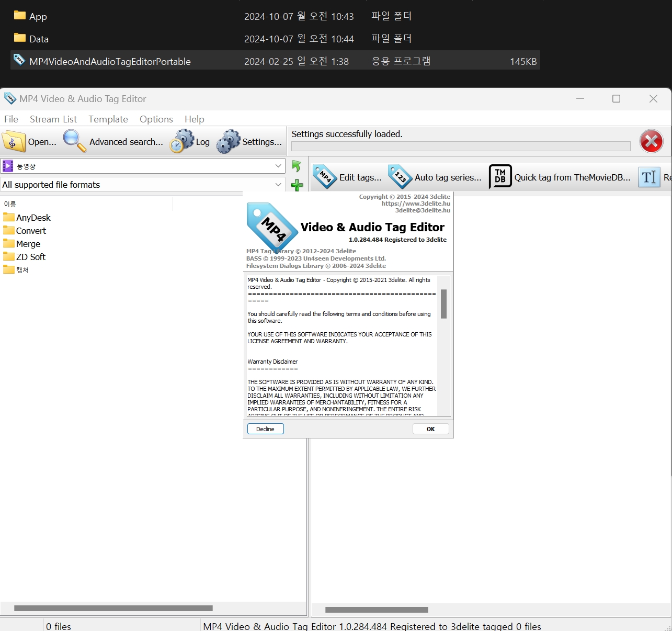
Task: Click the https://www.3delite.hu link
Action: coord(416,204)
